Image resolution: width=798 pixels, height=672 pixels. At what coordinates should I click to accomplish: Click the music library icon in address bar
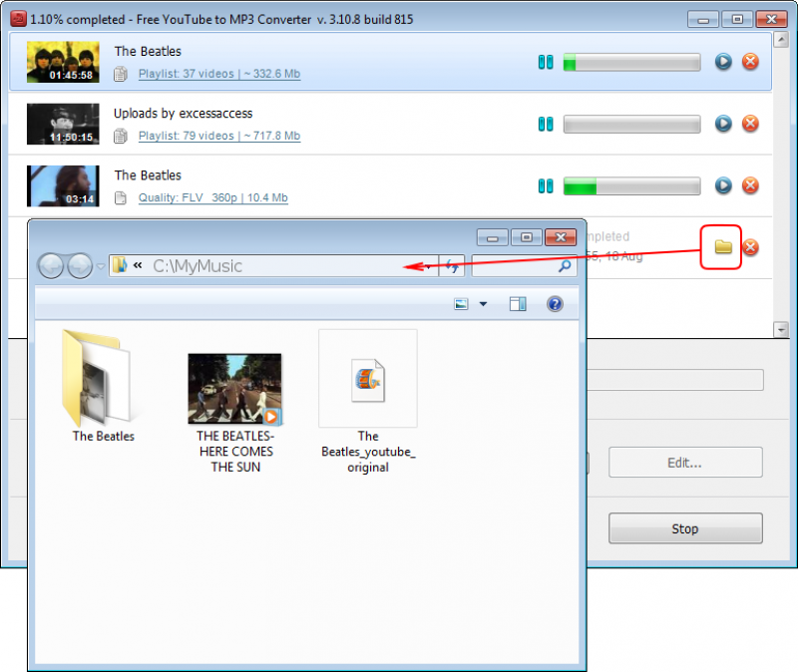(120, 265)
